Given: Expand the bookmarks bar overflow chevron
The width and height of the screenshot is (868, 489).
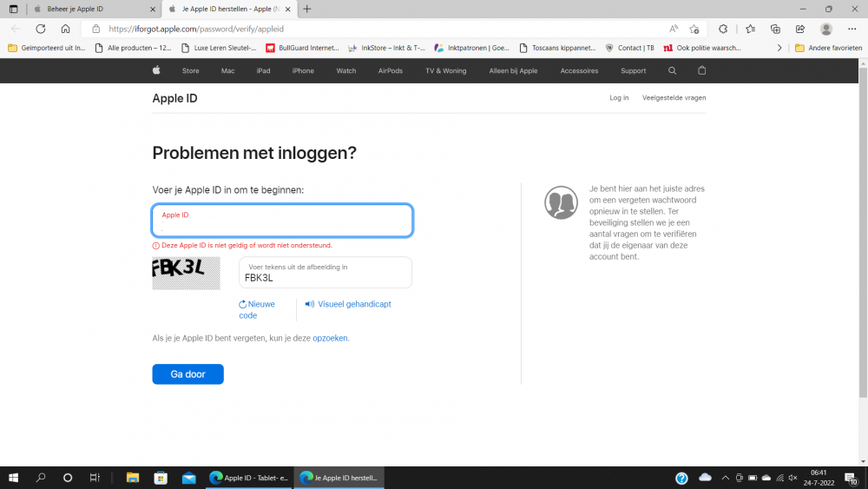Looking at the screenshot, I should point(779,48).
